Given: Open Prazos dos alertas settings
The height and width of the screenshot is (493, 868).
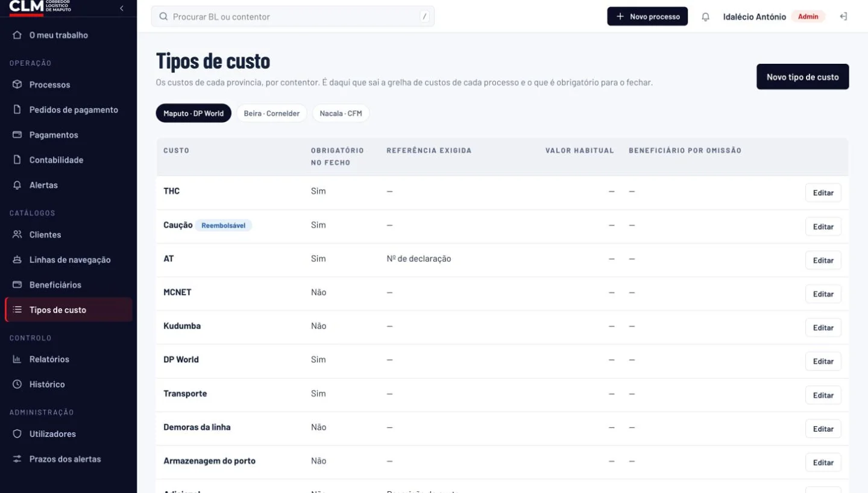Looking at the screenshot, I should [x=68, y=459].
